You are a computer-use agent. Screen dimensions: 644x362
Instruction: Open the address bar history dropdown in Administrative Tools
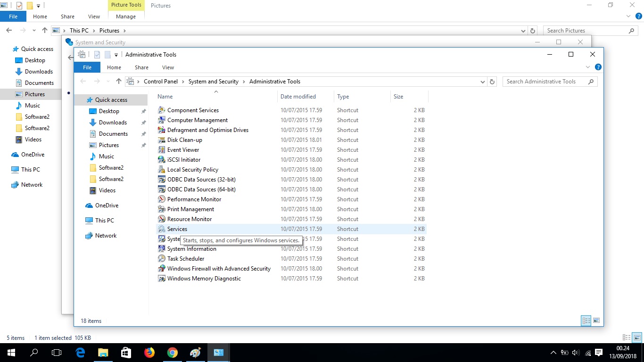coord(482,82)
